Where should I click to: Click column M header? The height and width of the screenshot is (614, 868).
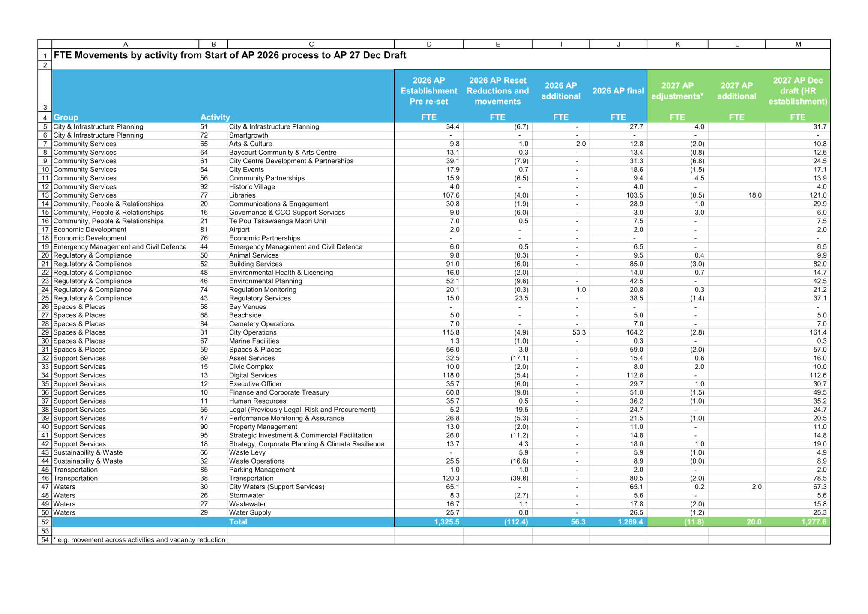[798, 44]
